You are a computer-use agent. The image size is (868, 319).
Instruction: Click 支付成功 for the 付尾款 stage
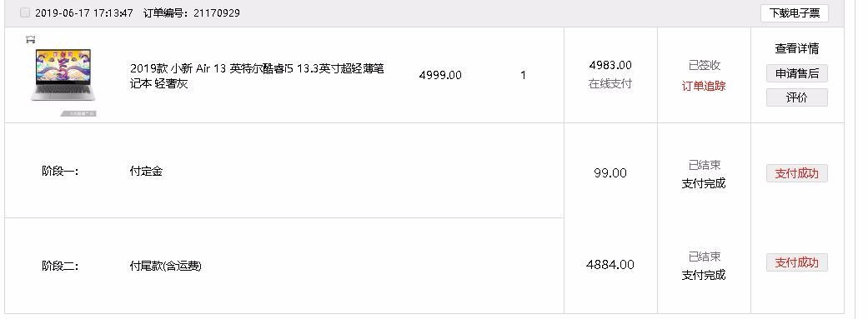coord(796,262)
